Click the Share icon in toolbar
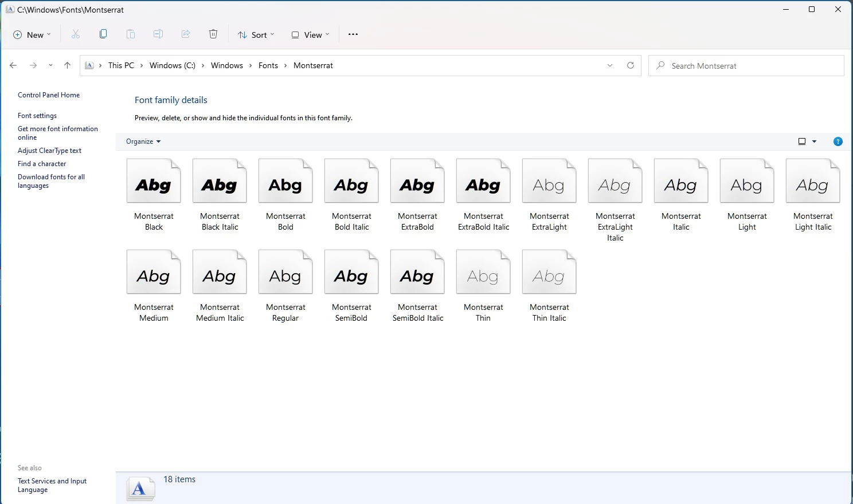Viewport: 853px width, 504px height. (186, 34)
